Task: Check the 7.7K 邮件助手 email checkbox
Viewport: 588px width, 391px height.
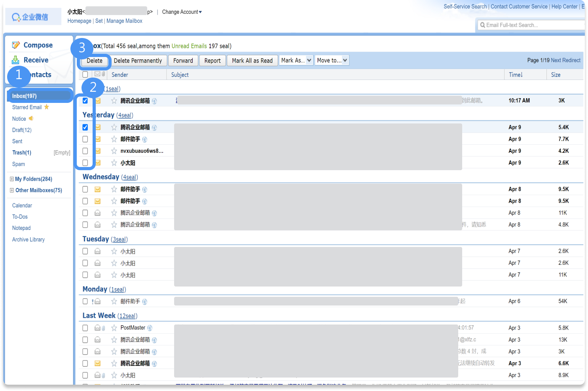Action: [x=85, y=139]
